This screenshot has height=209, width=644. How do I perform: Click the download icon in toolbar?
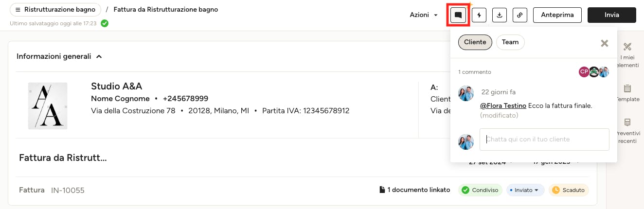pos(500,15)
